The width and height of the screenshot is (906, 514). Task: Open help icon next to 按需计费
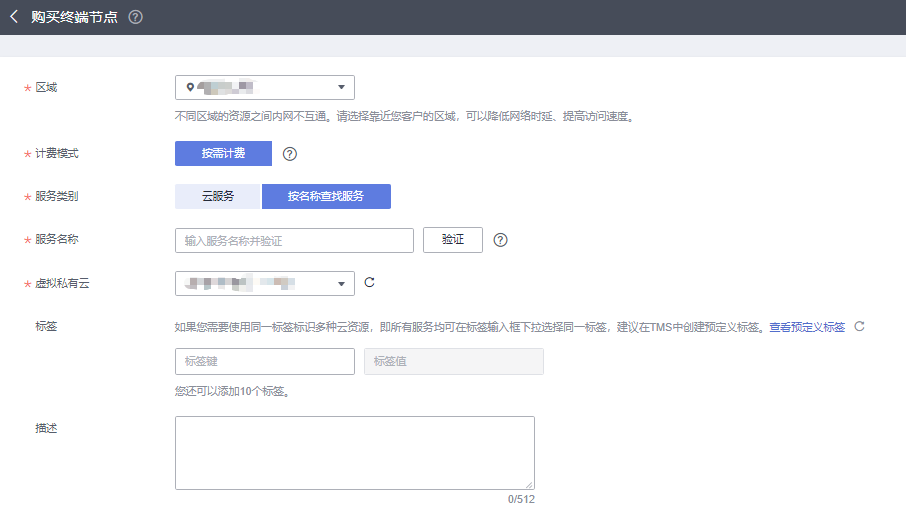(x=289, y=154)
